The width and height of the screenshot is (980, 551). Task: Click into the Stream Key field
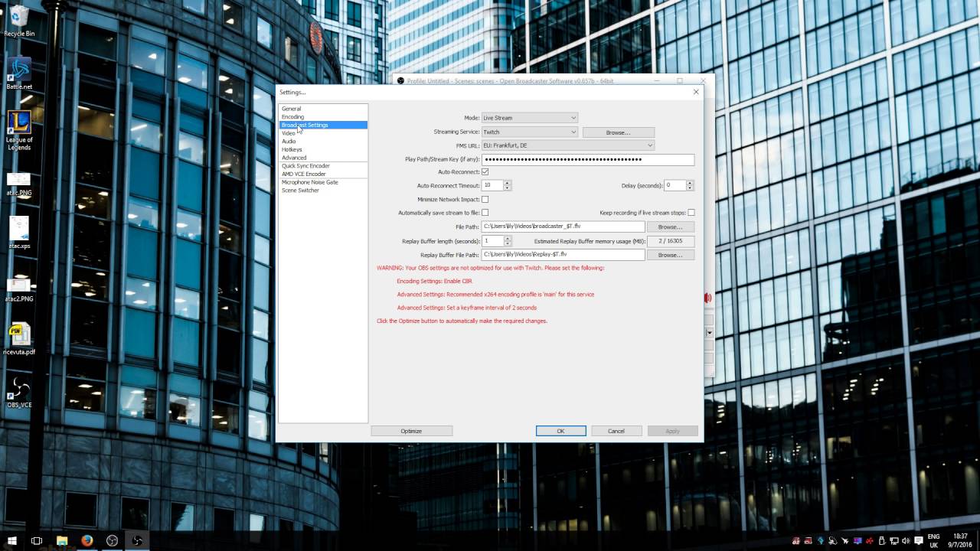pyautogui.click(x=587, y=159)
